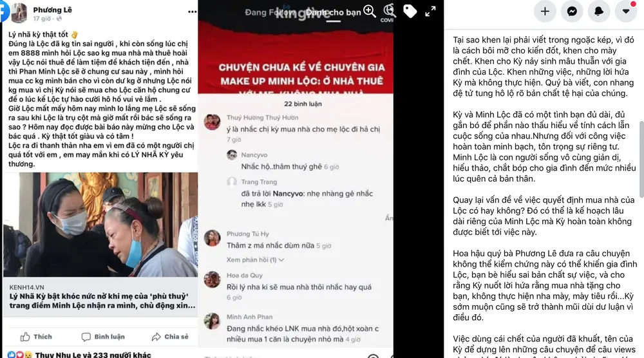Click the Bình luận comment button
This screenshot has height=358, width=644.
(102, 337)
